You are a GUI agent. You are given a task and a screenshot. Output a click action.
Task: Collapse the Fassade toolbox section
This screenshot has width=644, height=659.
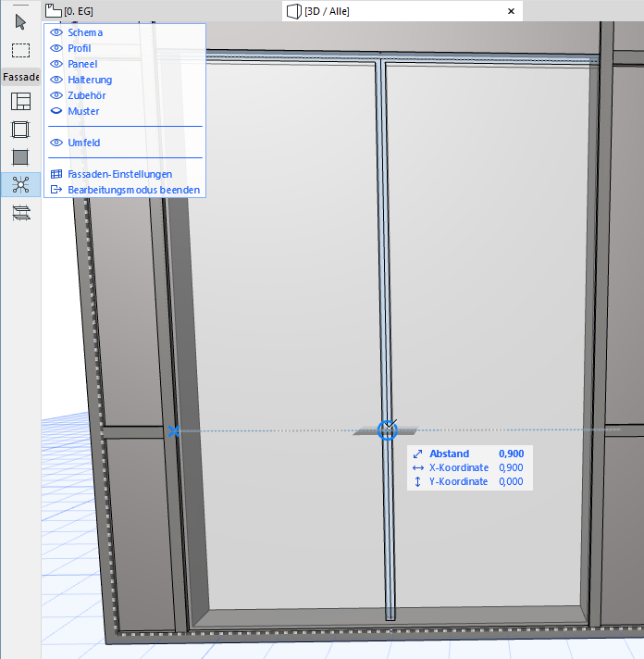coord(20,77)
